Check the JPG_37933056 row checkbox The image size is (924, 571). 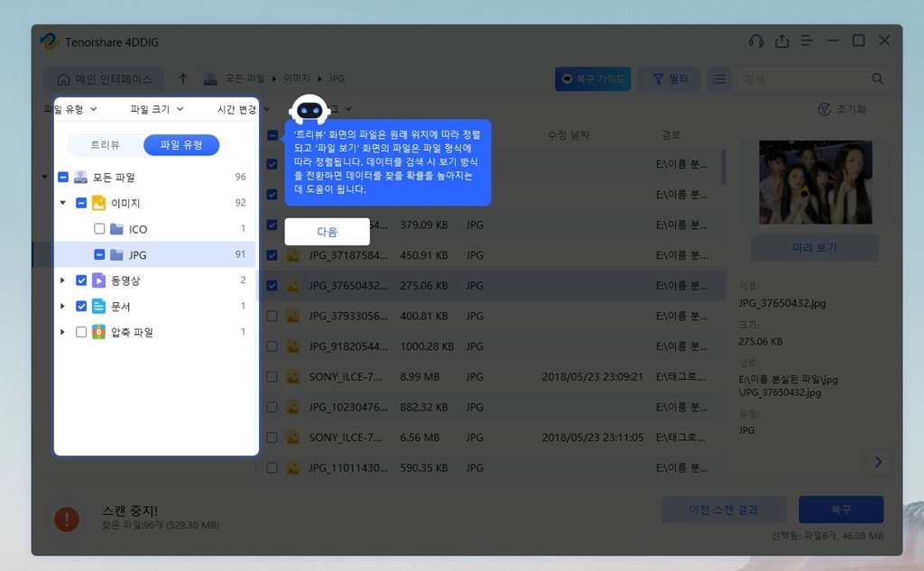click(x=272, y=316)
